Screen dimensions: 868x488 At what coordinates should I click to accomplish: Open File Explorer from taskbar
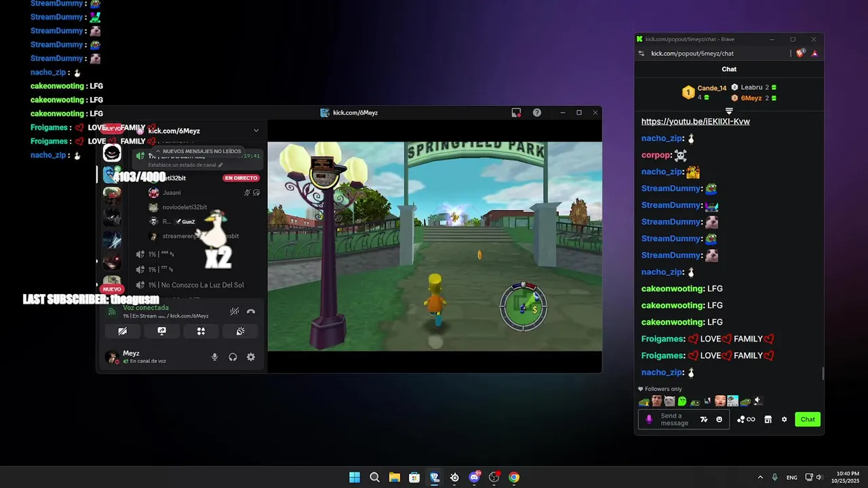(395, 477)
